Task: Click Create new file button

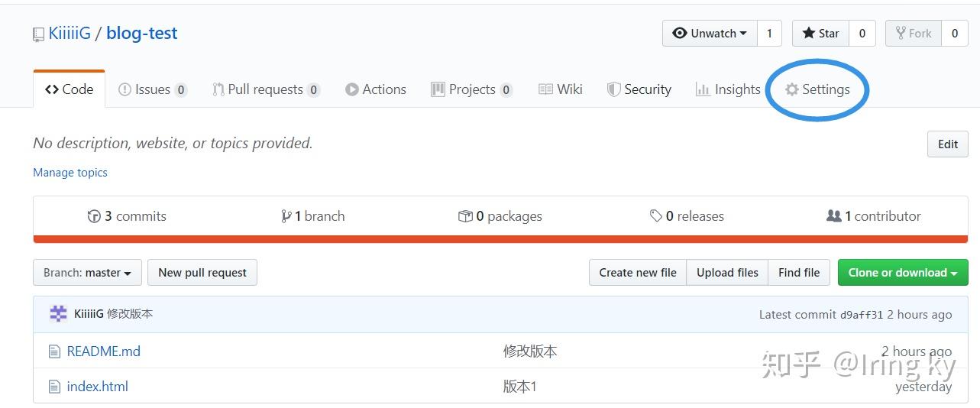Action: pos(638,273)
